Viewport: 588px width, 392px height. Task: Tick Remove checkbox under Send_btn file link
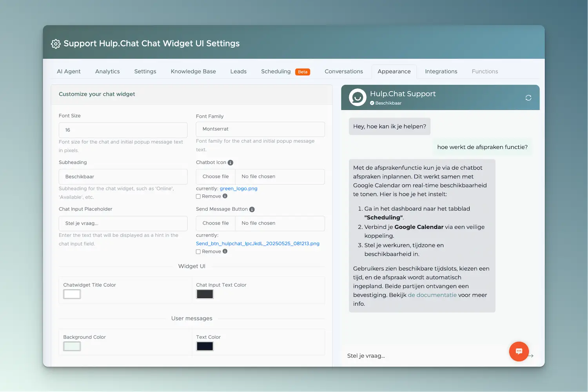coord(198,252)
